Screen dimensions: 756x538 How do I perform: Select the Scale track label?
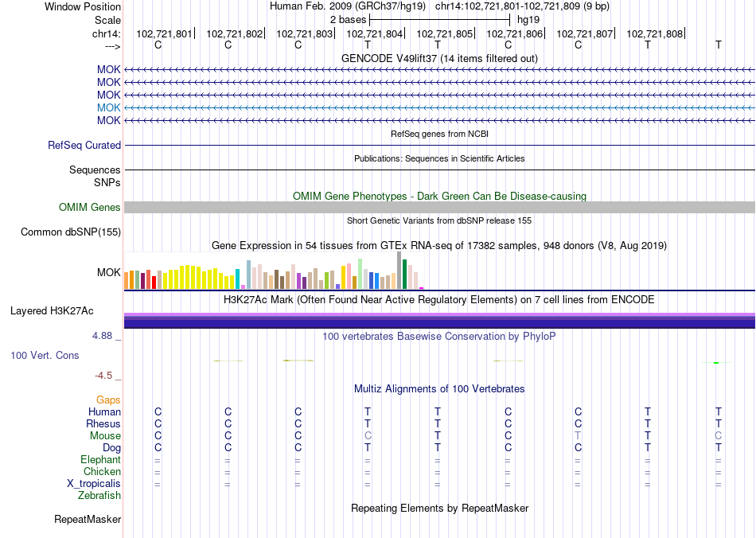point(107,20)
